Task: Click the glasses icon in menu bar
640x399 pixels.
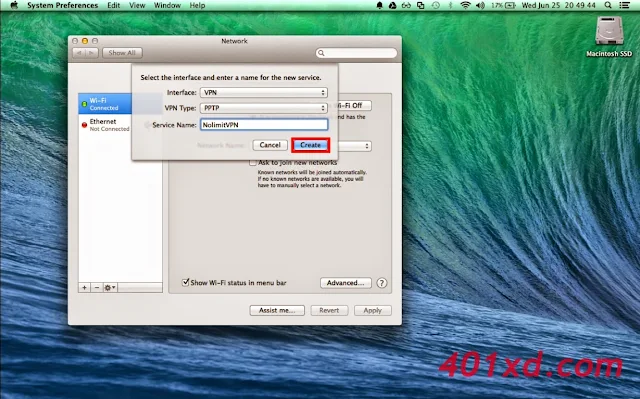Action: pyautogui.click(x=406, y=5)
